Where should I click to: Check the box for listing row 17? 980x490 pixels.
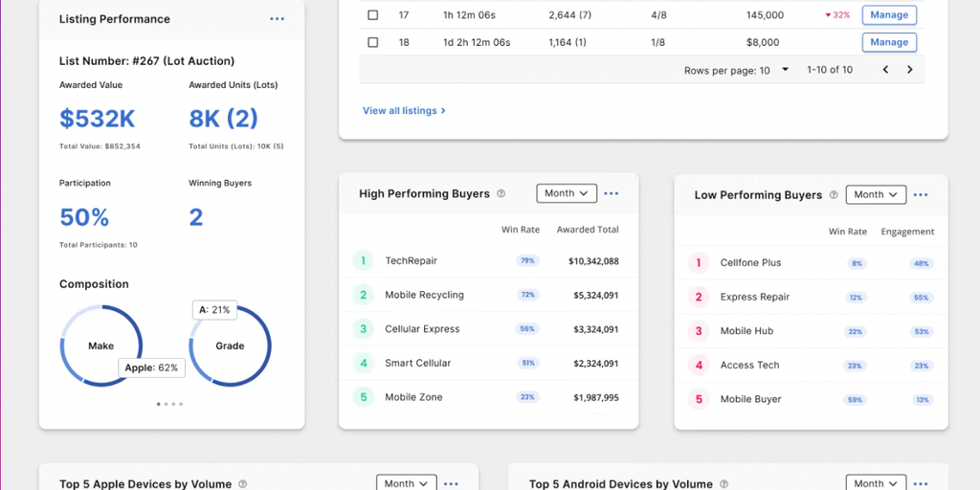point(373,15)
